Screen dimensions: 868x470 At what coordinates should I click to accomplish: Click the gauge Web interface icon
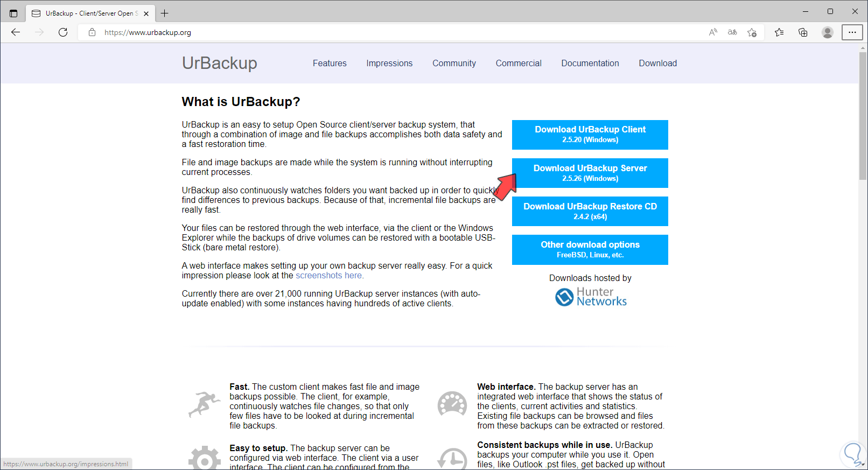coord(452,404)
